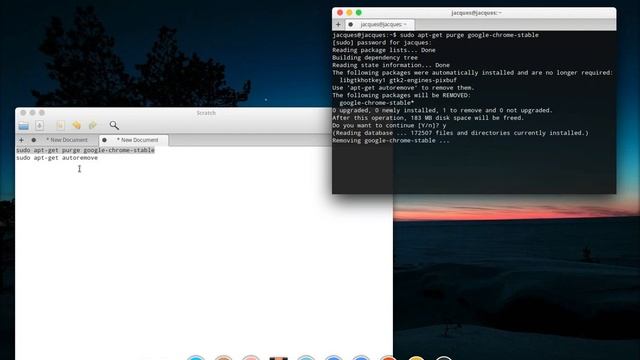This screenshot has height=360, width=640.
Task: Click the terminal prompt command line at top
Action: pyautogui.click(x=436, y=35)
